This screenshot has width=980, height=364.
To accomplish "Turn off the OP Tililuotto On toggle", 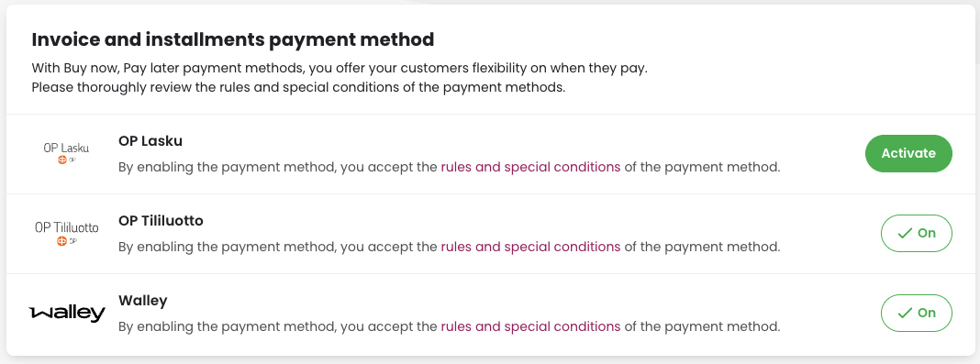I will [x=917, y=234].
